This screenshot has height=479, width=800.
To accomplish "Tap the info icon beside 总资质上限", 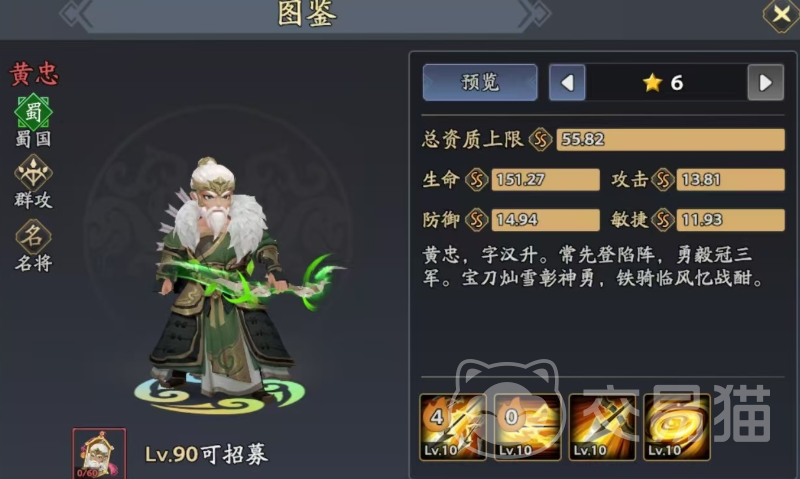I will point(540,139).
